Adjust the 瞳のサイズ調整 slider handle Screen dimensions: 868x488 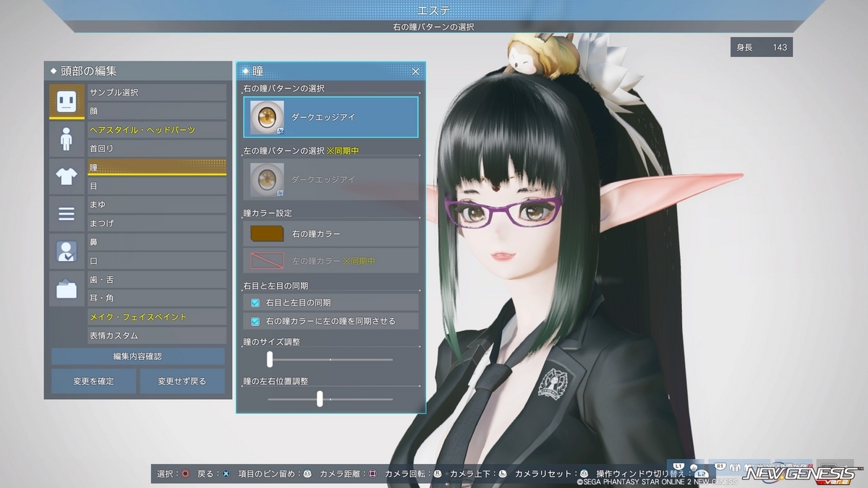tap(270, 359)
